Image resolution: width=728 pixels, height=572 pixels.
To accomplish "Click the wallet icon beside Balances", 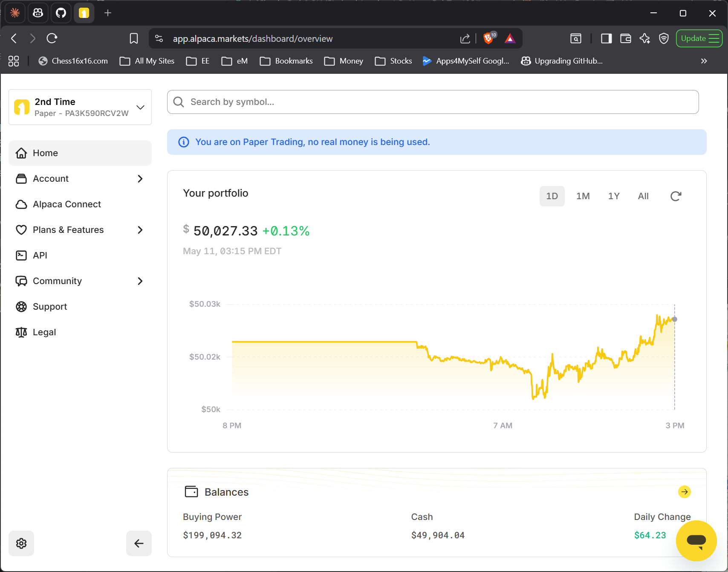I will tap(191, 492).
